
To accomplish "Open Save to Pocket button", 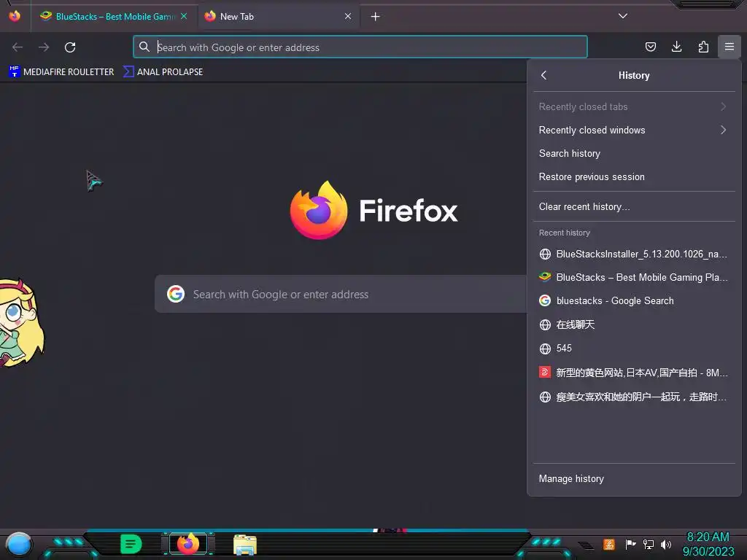I will click(650, 47).
